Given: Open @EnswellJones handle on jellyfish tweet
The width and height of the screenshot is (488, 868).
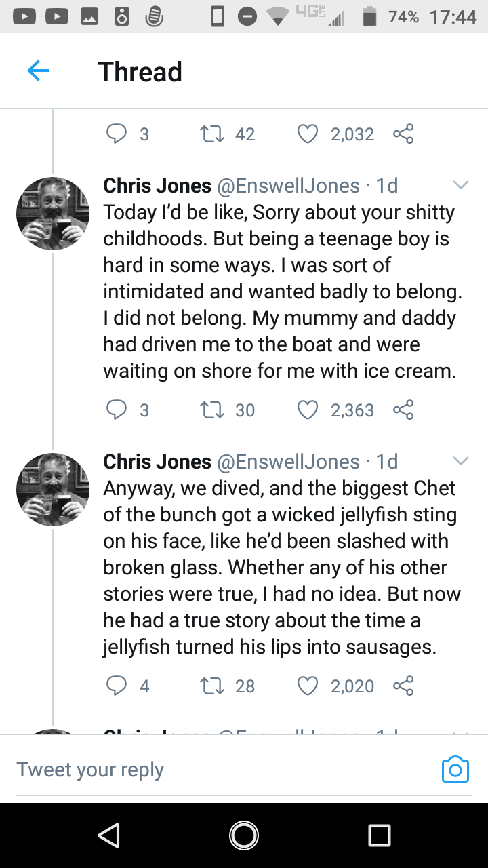Looking at the screenshot, I should click(x=288, y=462).
